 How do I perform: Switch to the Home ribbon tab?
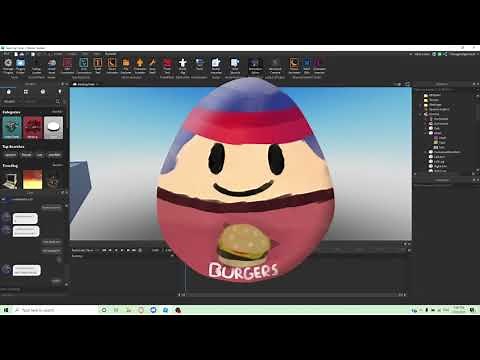pos(58,54)
